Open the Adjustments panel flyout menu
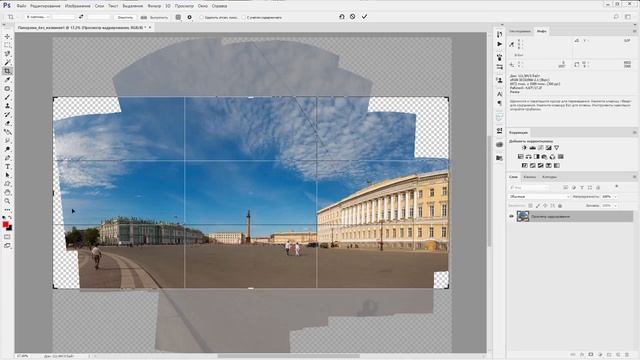This screenshot has width=640, height=360. coord(634,132)
